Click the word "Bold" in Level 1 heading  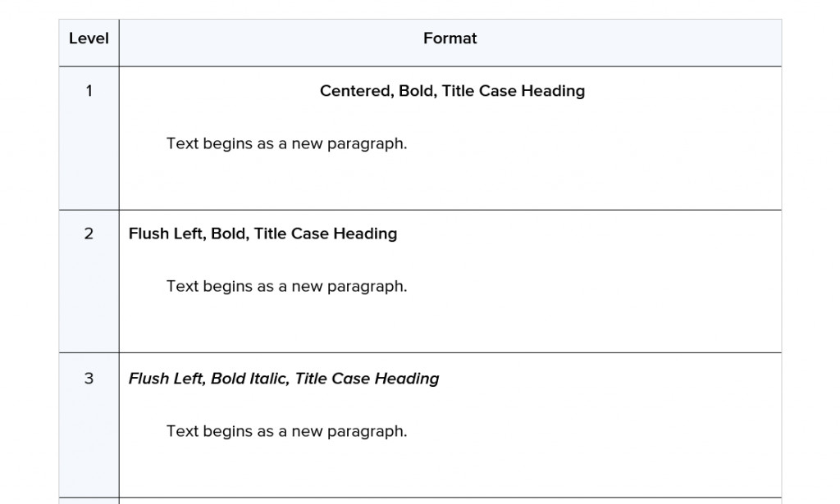click(x=418, y=91)
